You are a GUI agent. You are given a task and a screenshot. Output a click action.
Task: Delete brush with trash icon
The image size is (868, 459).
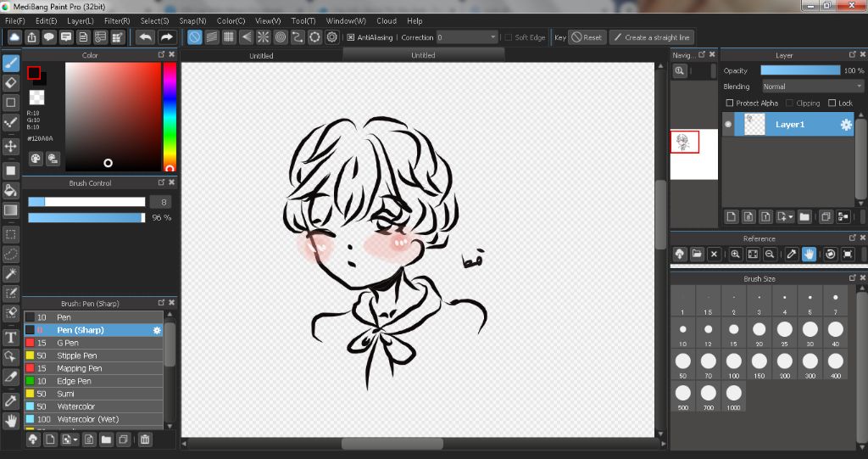coord(144,439)
